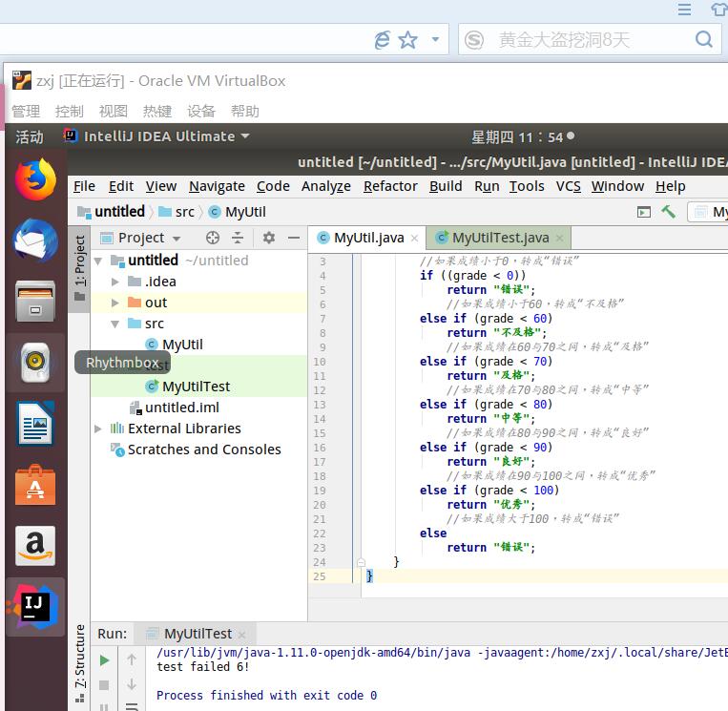Open the Navigate menu
Screen dimensions: 728x711
tap(217, 186)
